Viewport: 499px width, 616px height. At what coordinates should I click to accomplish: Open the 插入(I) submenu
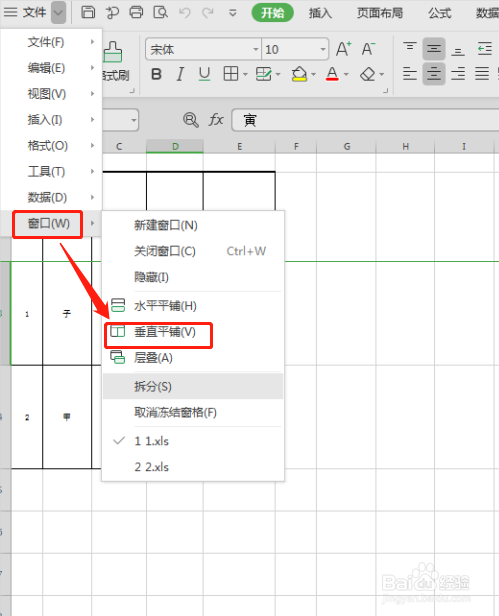pyautogui.click(x=51, y=120)
